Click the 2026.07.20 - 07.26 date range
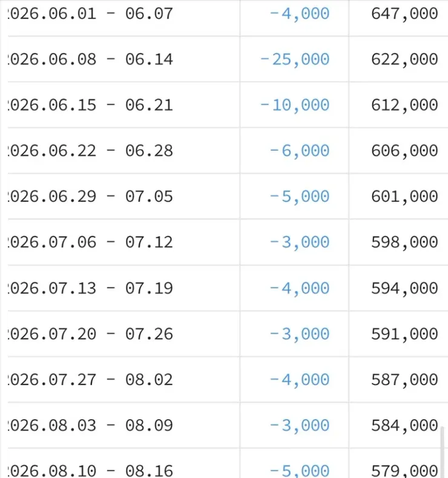 click(x=91, y=334)
